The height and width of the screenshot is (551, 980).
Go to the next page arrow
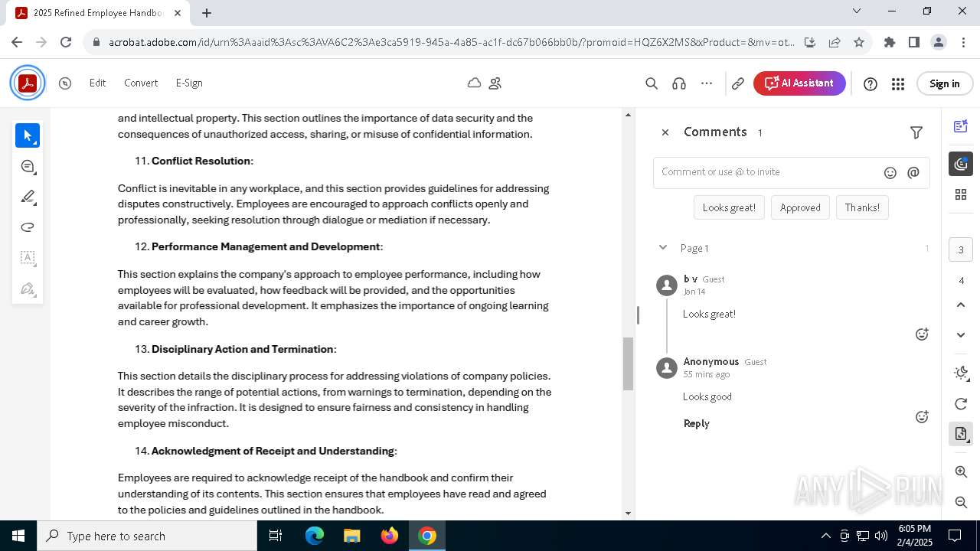961,334
